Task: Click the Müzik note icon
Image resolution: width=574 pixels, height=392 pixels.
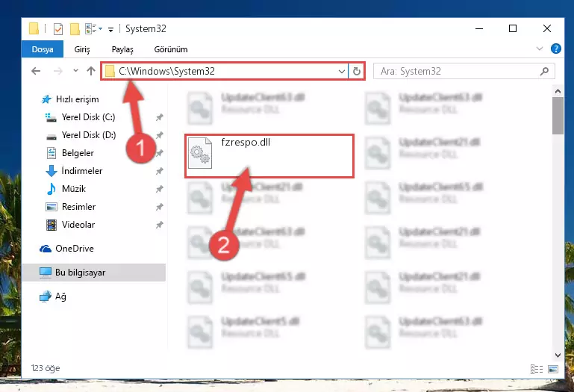Action: [x=52, y=189]
